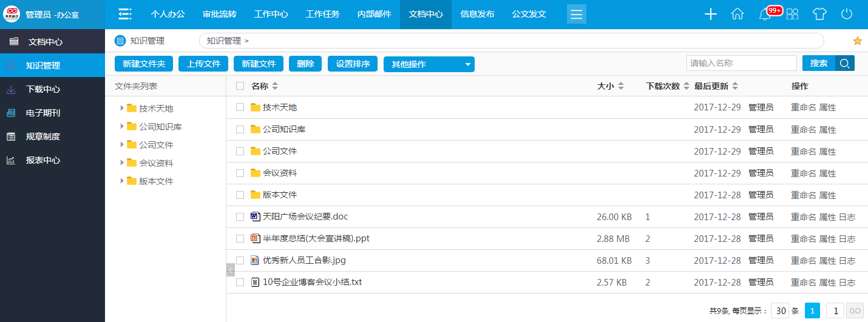Click 下载中心 download icon
868x322 pixels.
[11, 89]
